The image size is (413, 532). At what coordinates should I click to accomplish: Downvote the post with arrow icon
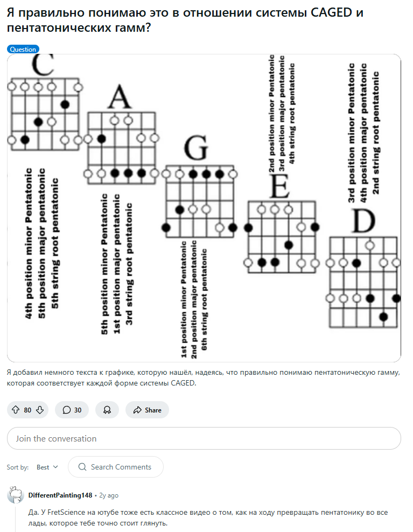click(40, 410)
